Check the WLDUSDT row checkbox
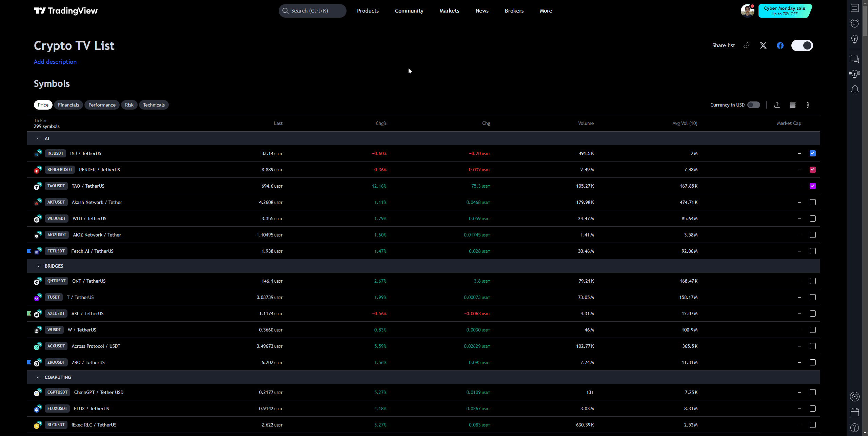Screen dimensions: 868x436 coord(813,219)
